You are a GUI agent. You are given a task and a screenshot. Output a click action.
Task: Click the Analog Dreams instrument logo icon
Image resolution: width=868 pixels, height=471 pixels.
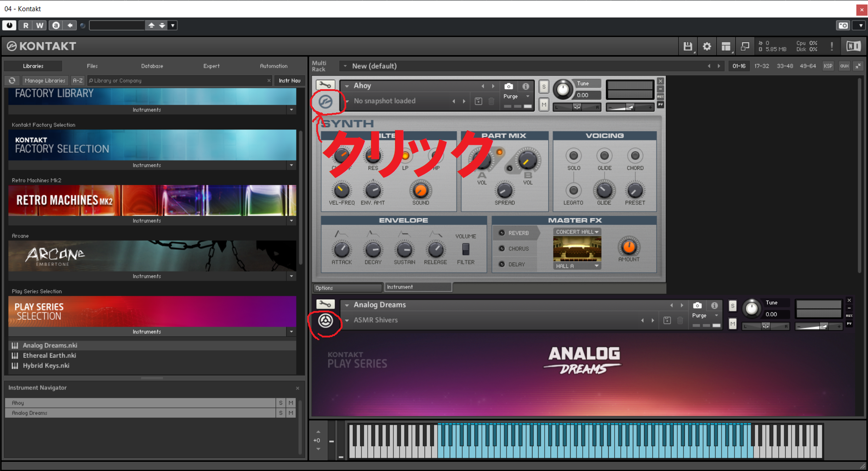[x=325, y=320]
